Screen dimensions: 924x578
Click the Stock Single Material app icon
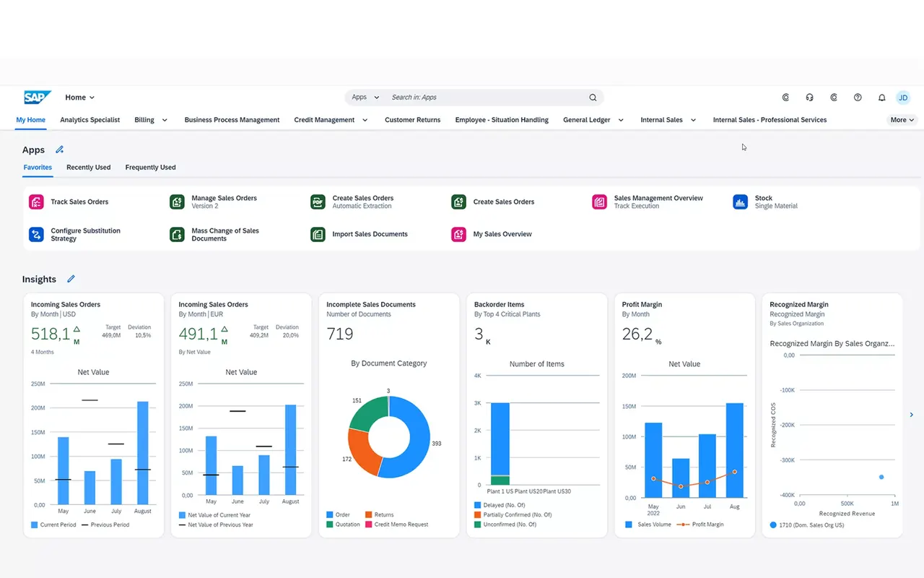point(740,202)
